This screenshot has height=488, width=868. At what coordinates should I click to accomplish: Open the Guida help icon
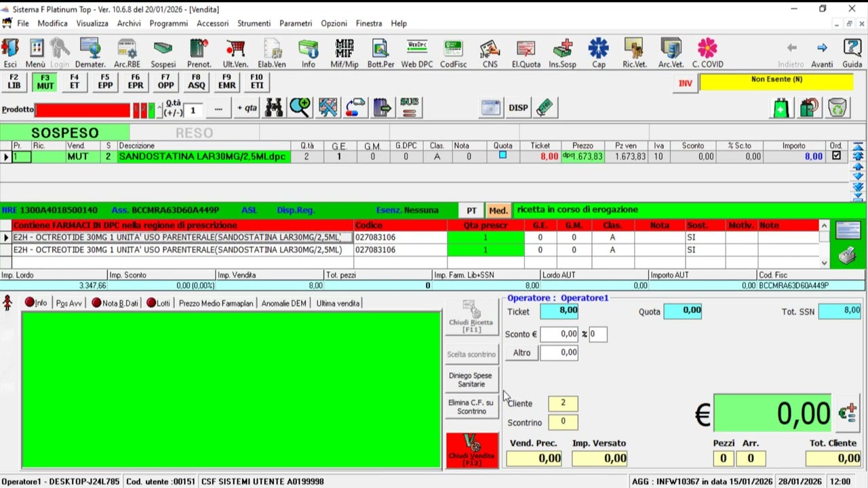852,54
